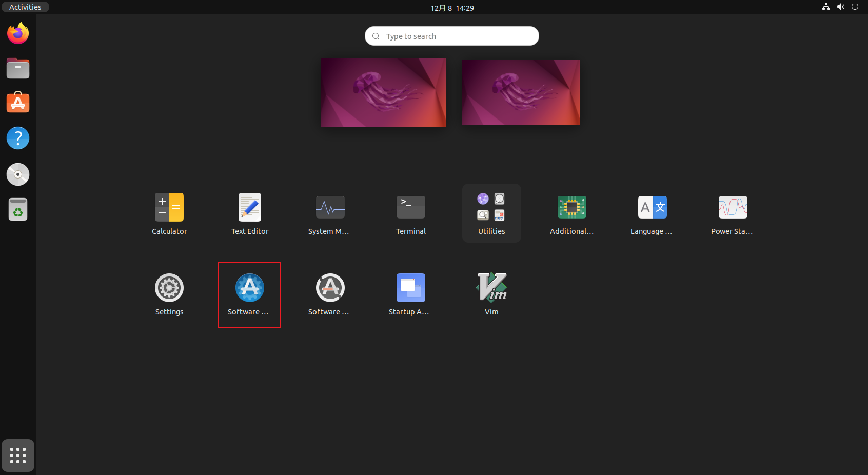The width and height of the screenshot is (868, 475).
Task: Toggle the Show Applications grid button
Action: (x=18, y=456)
